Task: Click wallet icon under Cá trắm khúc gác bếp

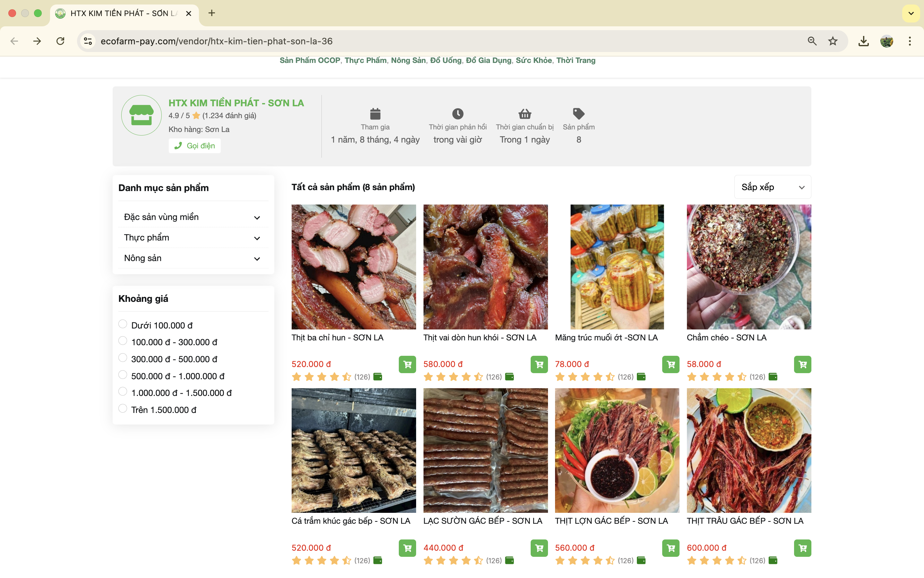Action: [378, 560]
